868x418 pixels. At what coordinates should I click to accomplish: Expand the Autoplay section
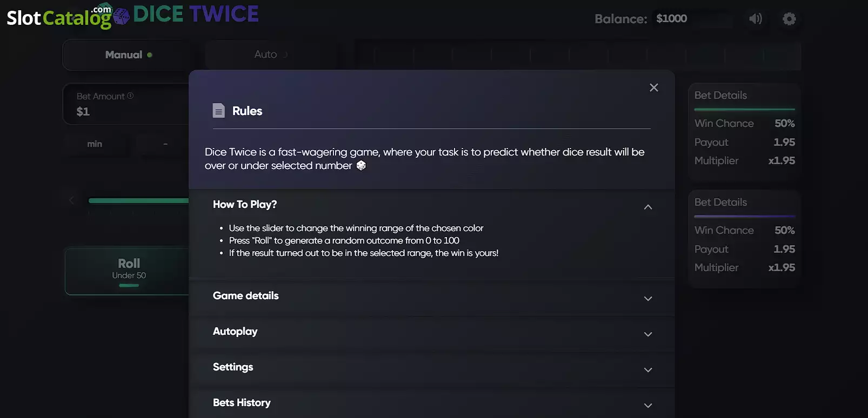(431, 333)
